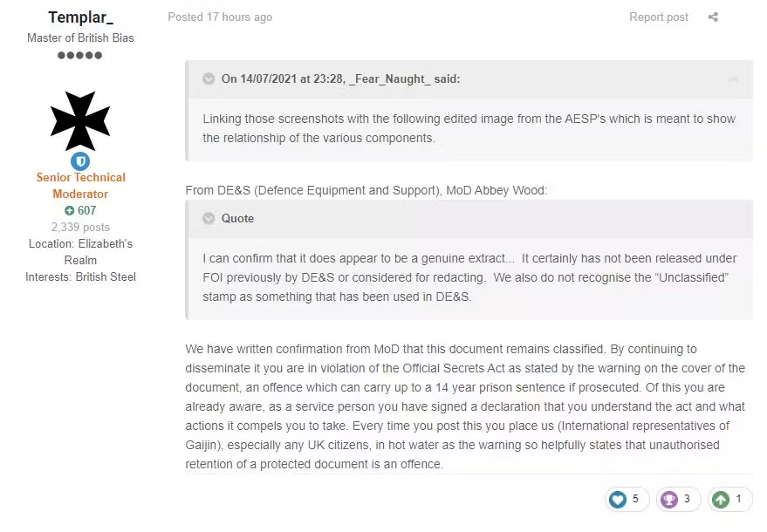Click the blue moderator shield badge

80,160
